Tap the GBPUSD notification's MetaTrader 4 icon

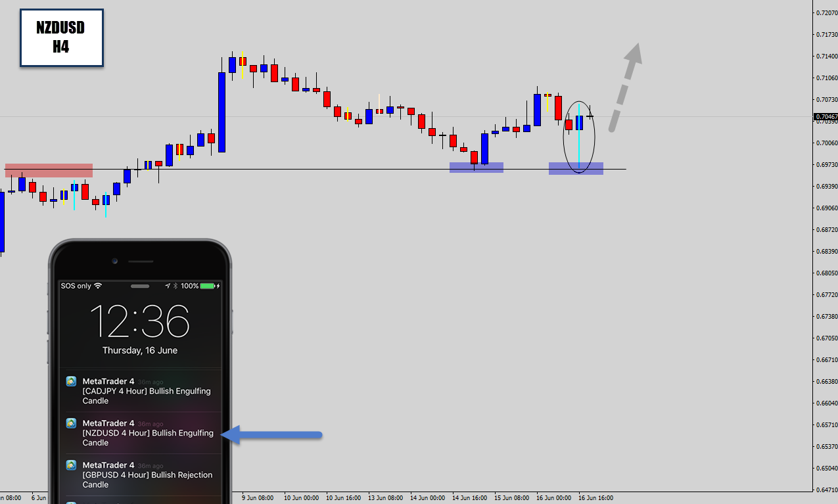(71, 465)
